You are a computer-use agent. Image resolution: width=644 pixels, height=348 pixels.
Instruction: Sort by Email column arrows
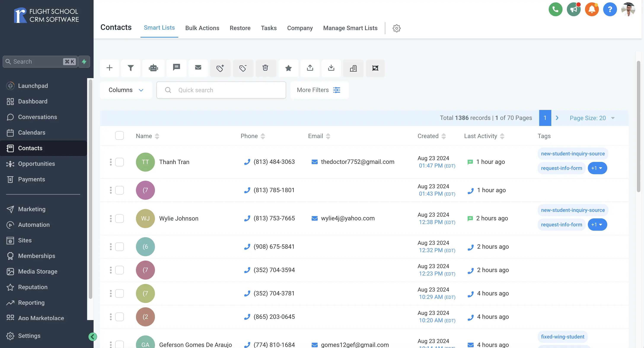point(328,136)
